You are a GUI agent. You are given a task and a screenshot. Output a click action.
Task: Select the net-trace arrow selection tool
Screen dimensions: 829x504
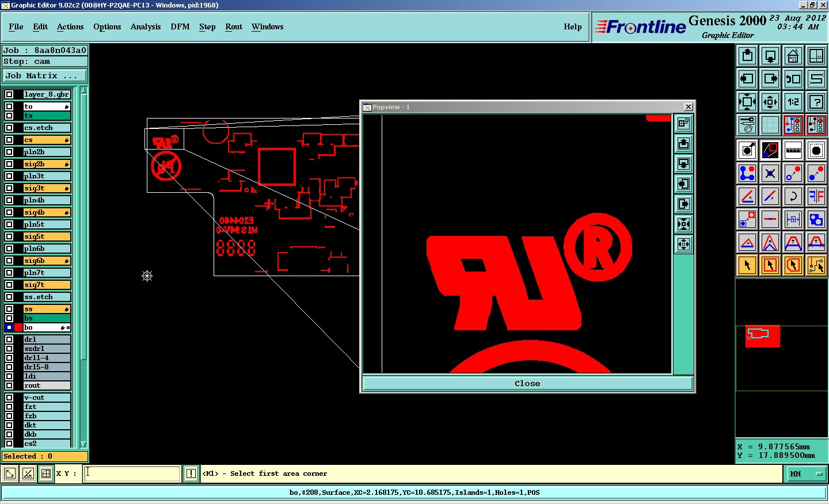[816, 265]
